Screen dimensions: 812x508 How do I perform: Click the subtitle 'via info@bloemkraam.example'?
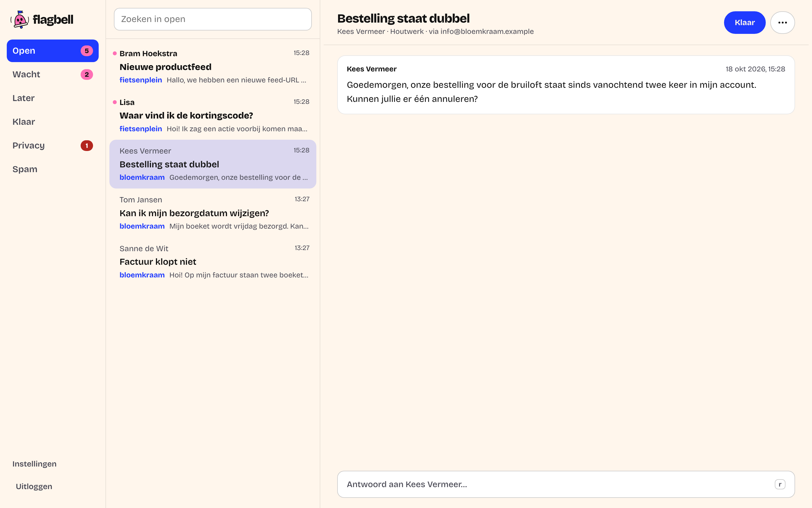click(x=481, y=31)
